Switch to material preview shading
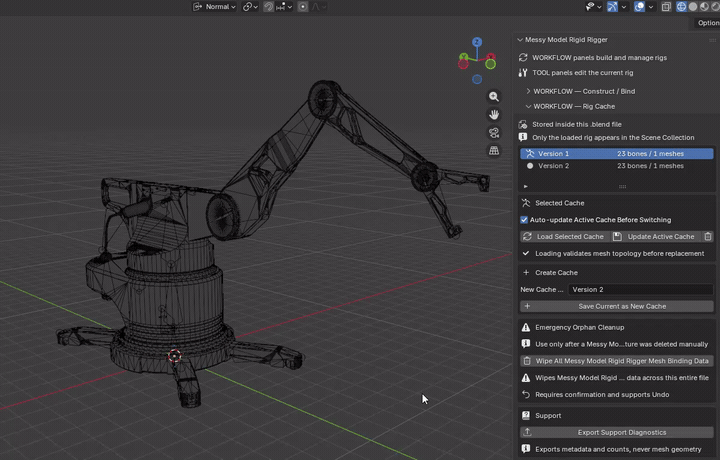 click(704, 6)
